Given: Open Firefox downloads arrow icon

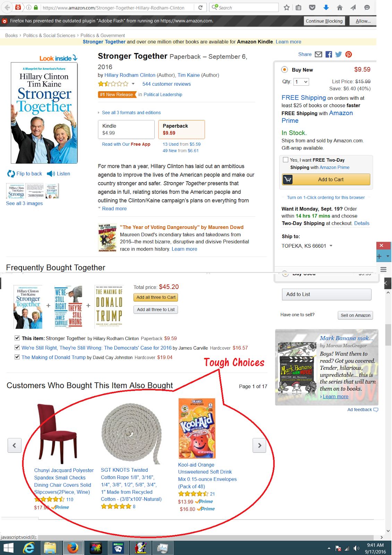Looking at the screenshot, I should tap(326, 7).
